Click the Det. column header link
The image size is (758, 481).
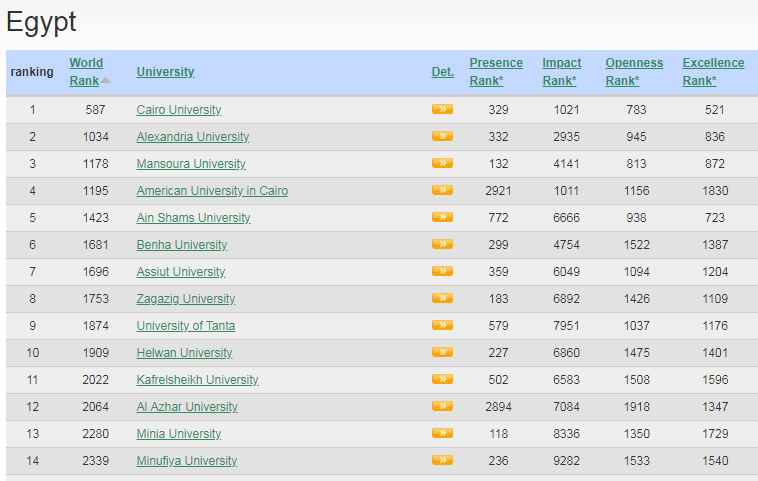pos(442,72)
